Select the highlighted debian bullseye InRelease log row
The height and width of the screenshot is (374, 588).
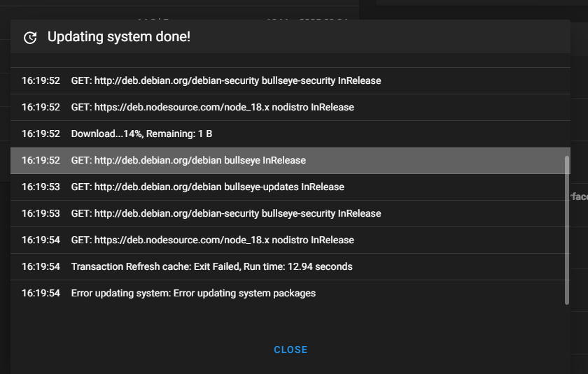[x=290, y=160]
